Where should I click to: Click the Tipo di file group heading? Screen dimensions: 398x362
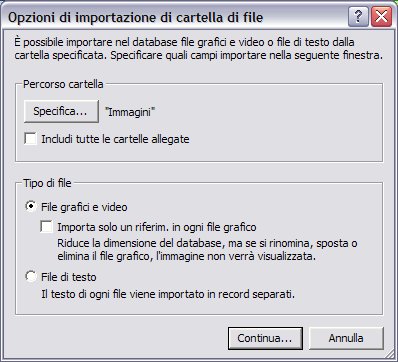[x=47, y=183]
